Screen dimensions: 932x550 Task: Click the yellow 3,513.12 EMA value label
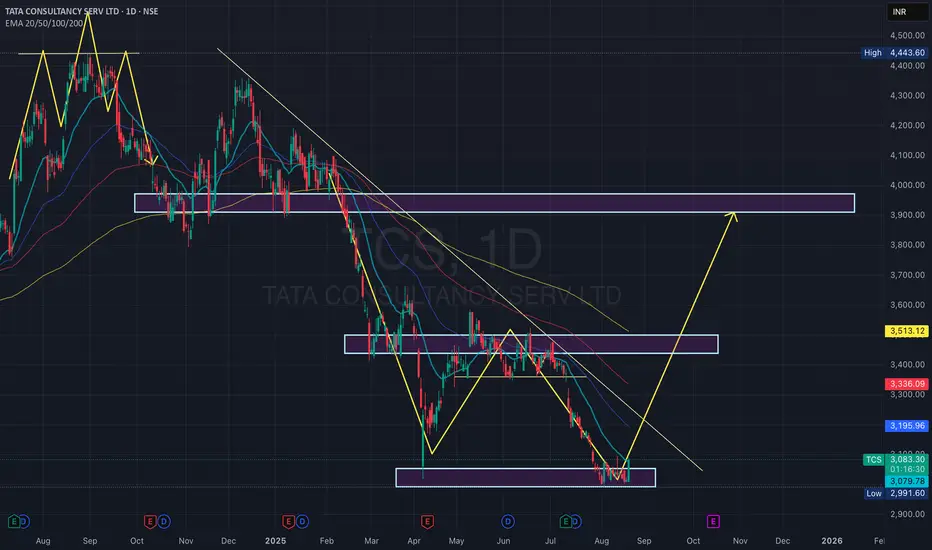907,331
